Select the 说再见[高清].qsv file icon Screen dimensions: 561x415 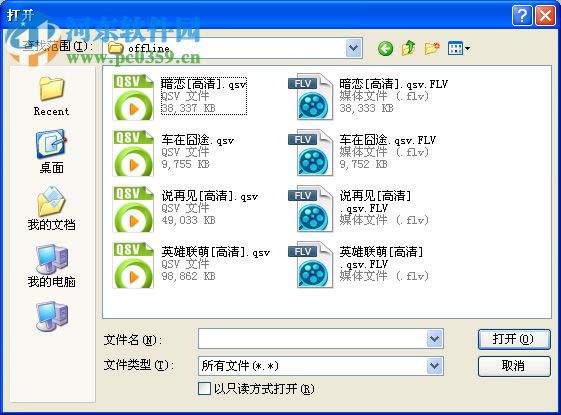133,209
